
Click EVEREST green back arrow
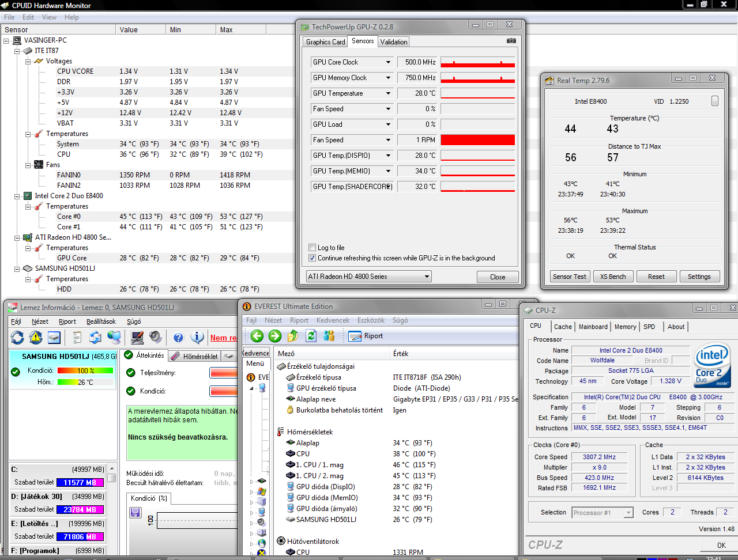257,336
